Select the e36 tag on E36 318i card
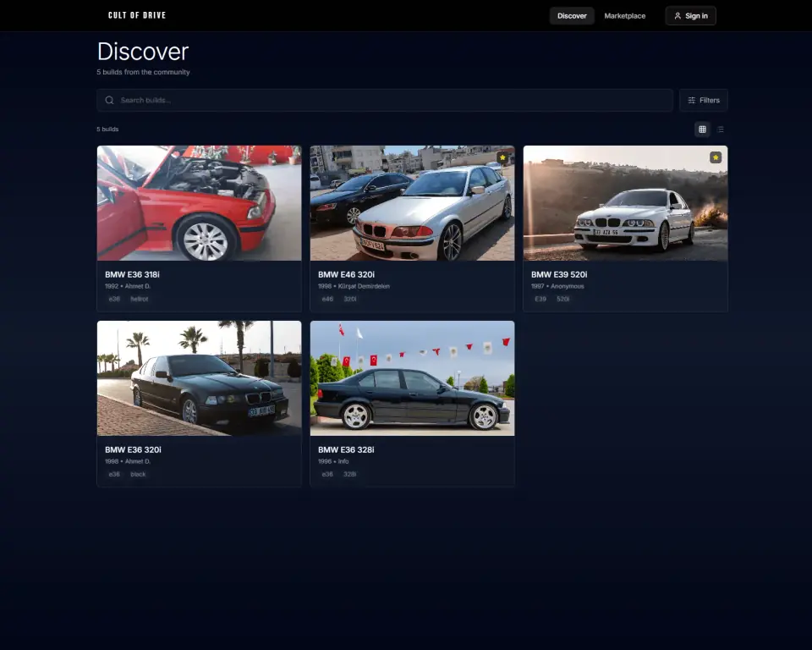The height and width of the screenshot is (650, 812). pyautogui.click(x=114, y=299)
